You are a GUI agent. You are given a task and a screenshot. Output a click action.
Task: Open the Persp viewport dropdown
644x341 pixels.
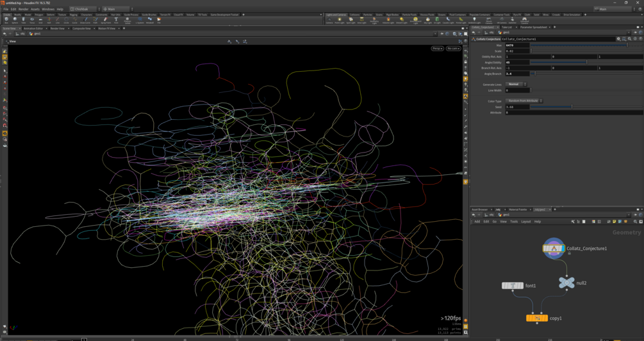(437, 49)
